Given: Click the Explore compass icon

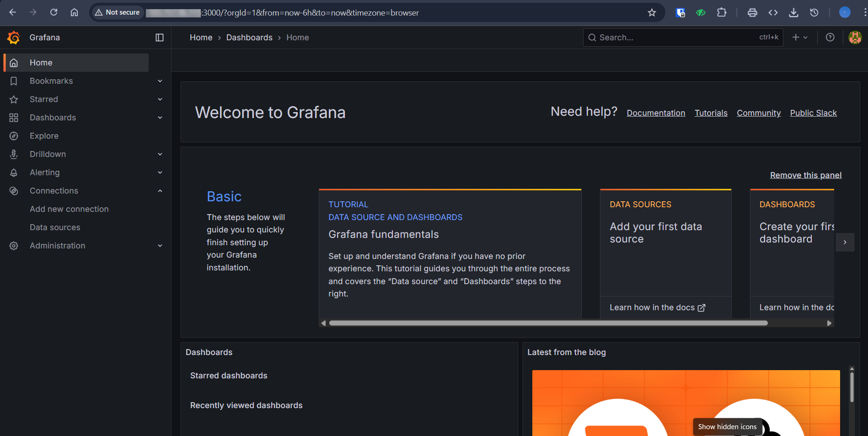Looking at the screenshot, I should [x=14, y=136].
